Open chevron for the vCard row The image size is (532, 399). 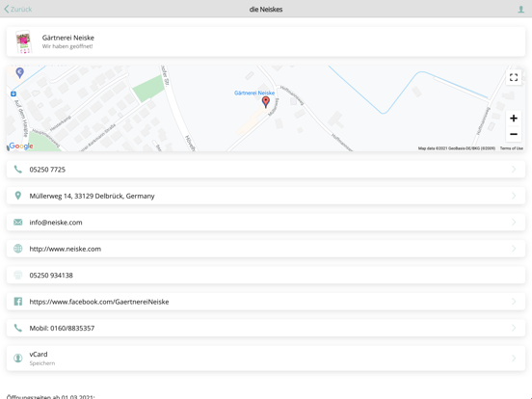514,359
